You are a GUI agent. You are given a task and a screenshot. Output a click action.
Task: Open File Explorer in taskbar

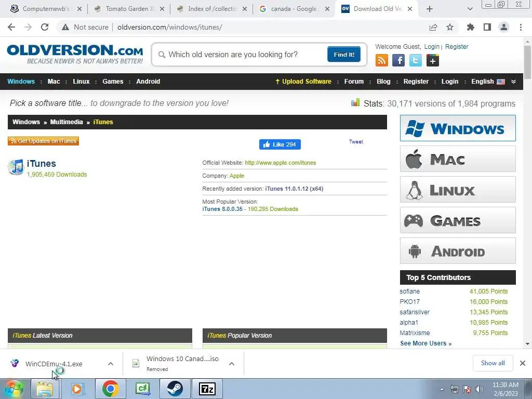45,389
